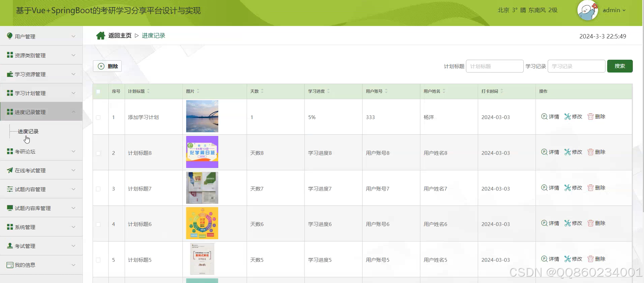Click the 用户管理 sidebar icon
This screenshot has width=644, height=283.
click(10, 36)
